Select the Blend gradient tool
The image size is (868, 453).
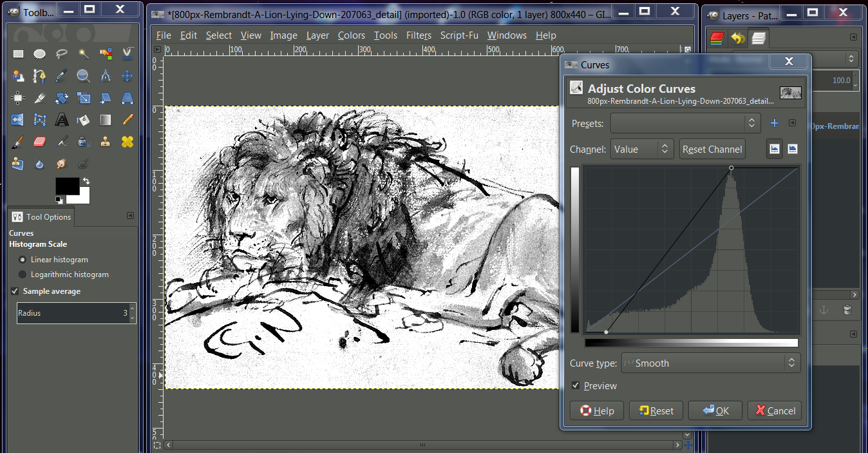pyautogui.click(x=106, y=120)
